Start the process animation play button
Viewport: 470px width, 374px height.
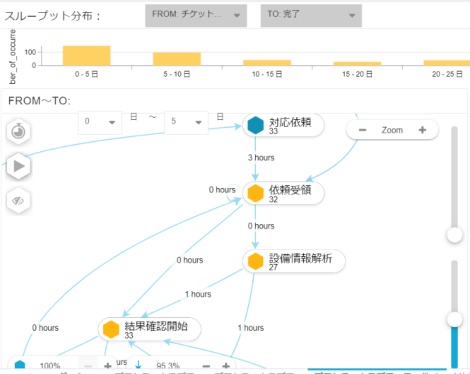18,166
